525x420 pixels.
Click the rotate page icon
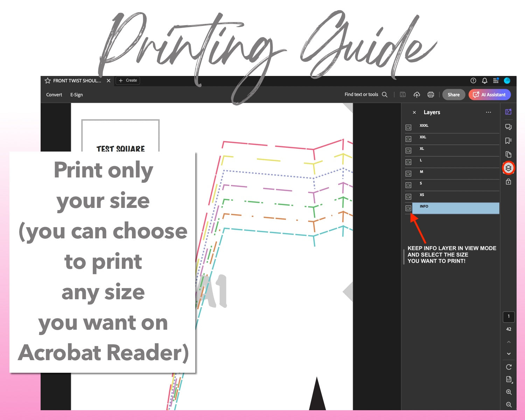tap(509, 367)
